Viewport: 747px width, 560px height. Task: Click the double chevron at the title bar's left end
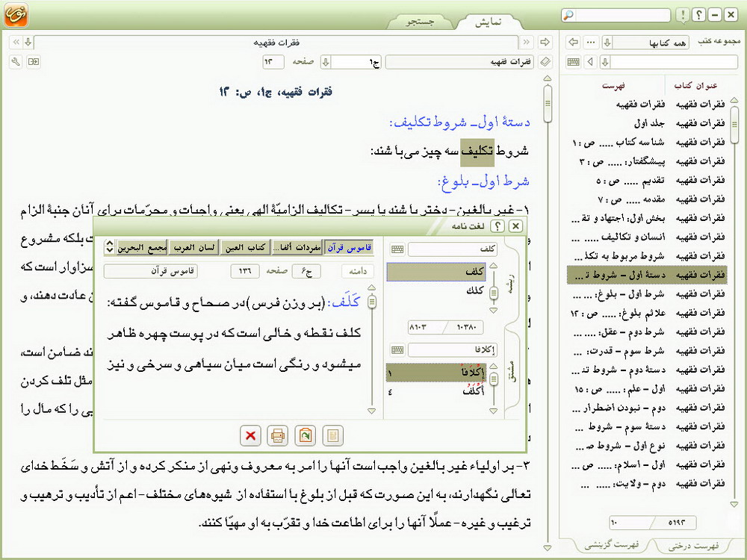tap(16, 43)
